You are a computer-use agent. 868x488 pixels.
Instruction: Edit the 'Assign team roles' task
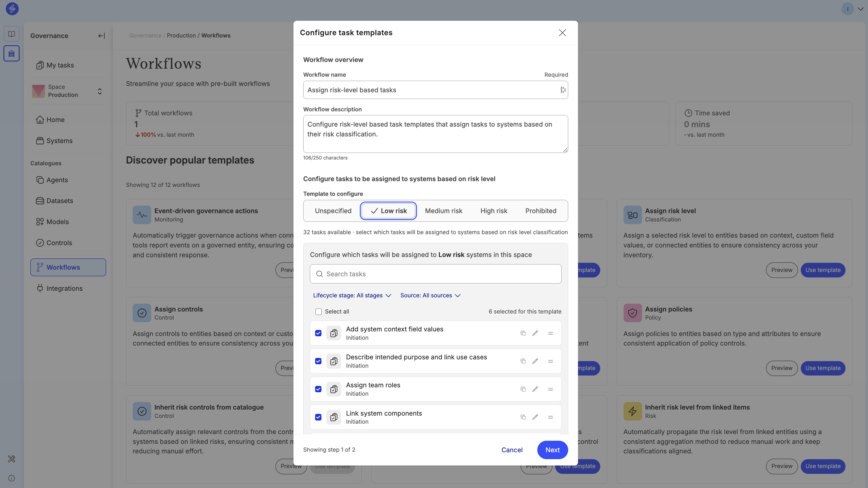click(535, 389)
